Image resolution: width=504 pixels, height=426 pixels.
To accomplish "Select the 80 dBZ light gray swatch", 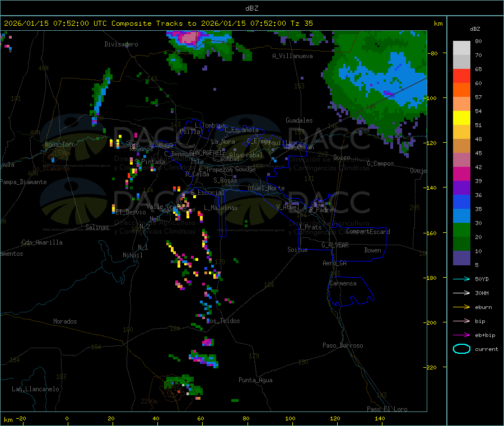I will tap(461, 48).
